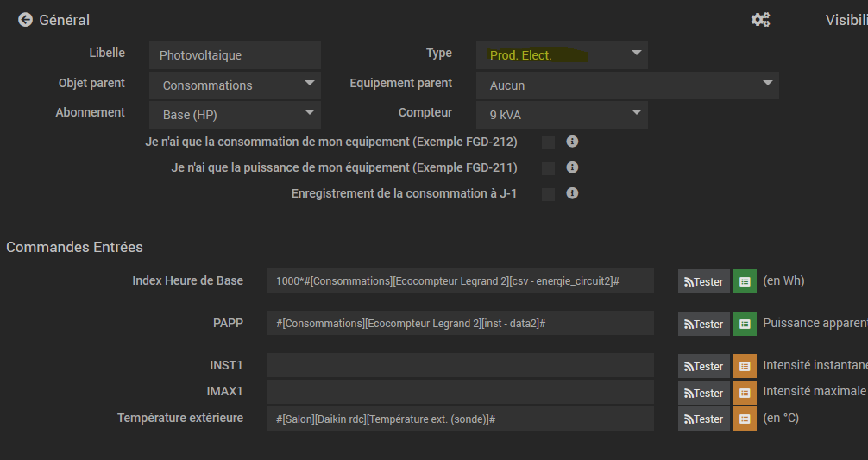Click orange list icon for IMAX1
868x460 pixels.
click(745, 393)
